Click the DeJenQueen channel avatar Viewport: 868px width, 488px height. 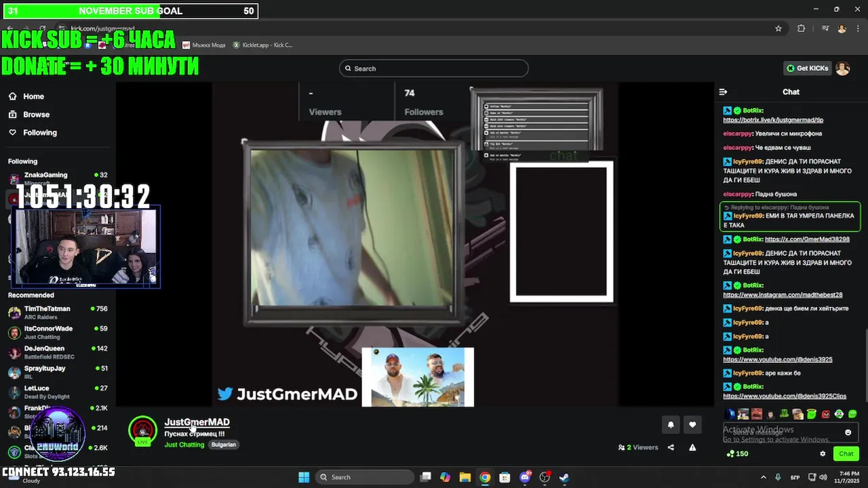(14, 352)
